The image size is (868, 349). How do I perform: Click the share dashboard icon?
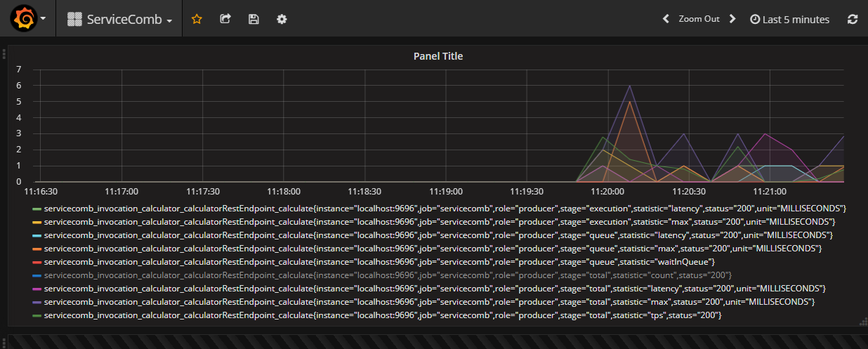click(225, 20)
